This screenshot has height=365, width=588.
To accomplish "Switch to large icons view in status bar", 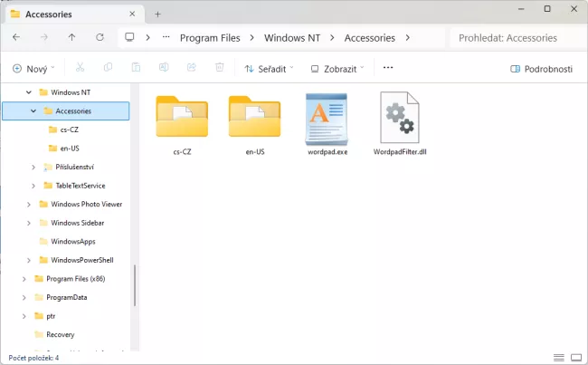I will 576,358.
